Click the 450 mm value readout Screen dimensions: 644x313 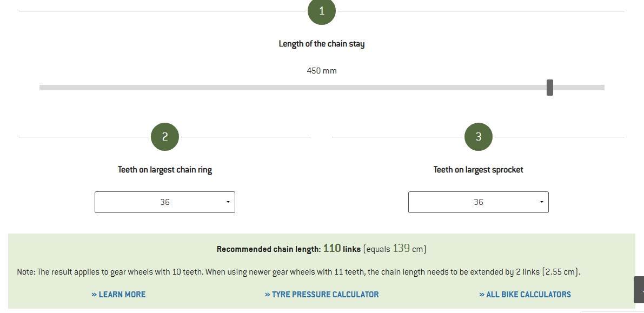click(x=322, y=71)
